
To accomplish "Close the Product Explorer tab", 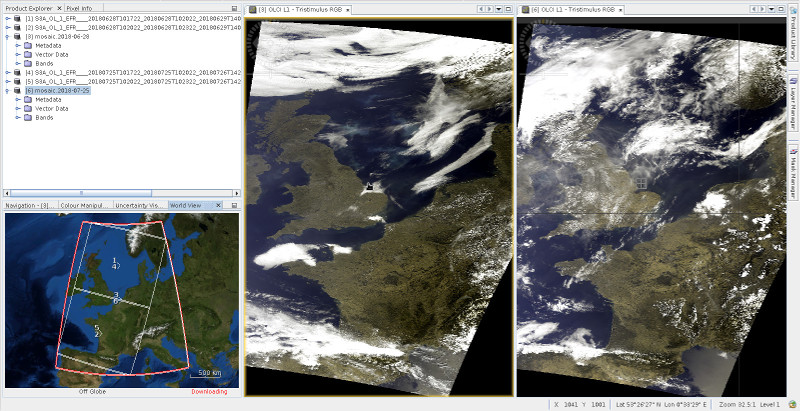I will point(59,9).
